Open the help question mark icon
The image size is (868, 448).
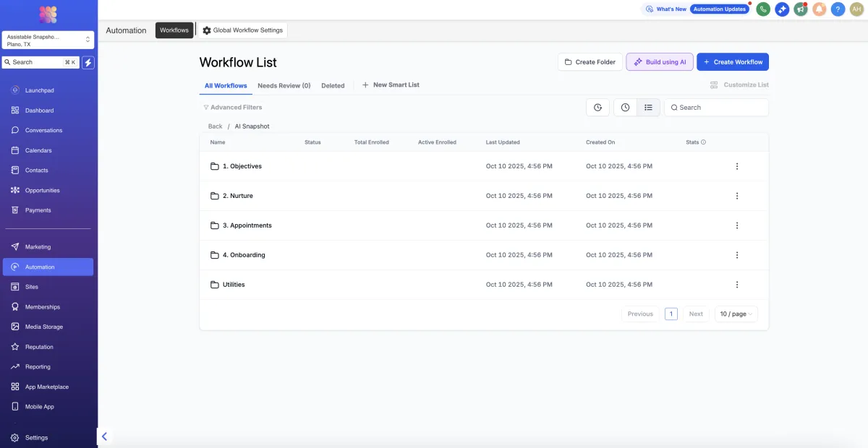coord(838,9)
